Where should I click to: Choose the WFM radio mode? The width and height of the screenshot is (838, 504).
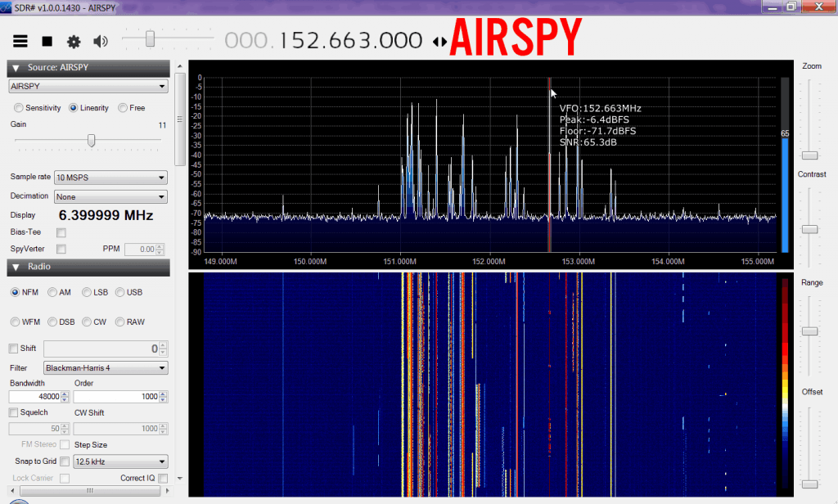coord(16,322)
